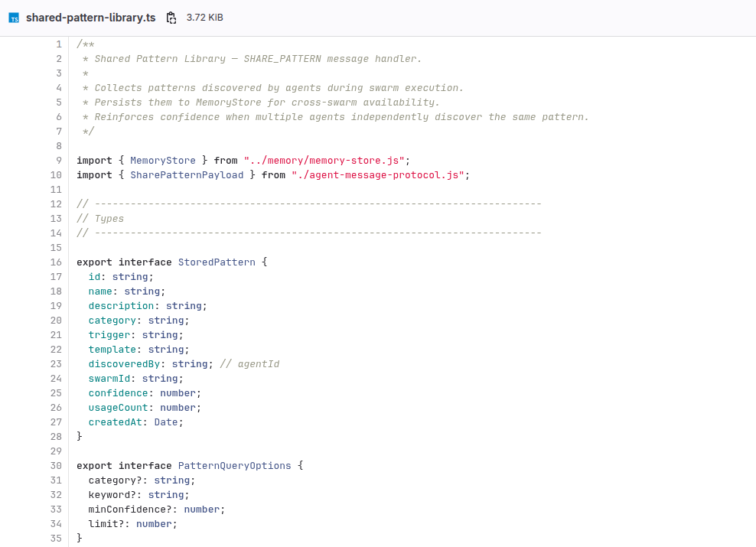756x547 pixels.
Task: Click line number 30
Action: (56, 466)
